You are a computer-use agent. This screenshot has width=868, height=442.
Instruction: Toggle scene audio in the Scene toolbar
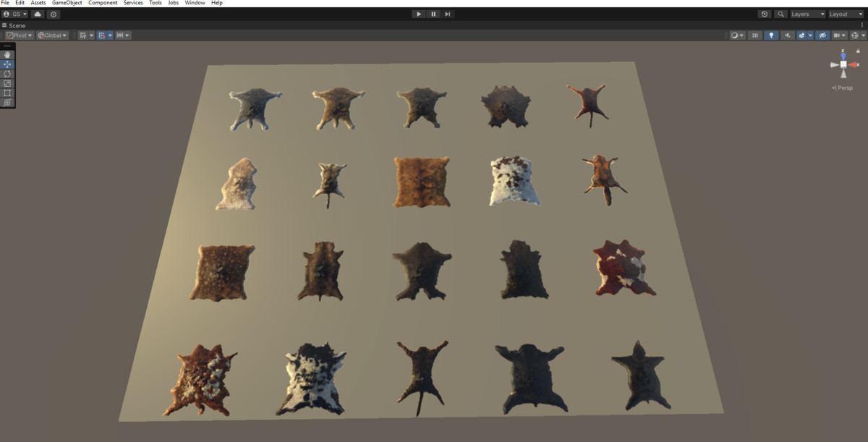[786, 35]
